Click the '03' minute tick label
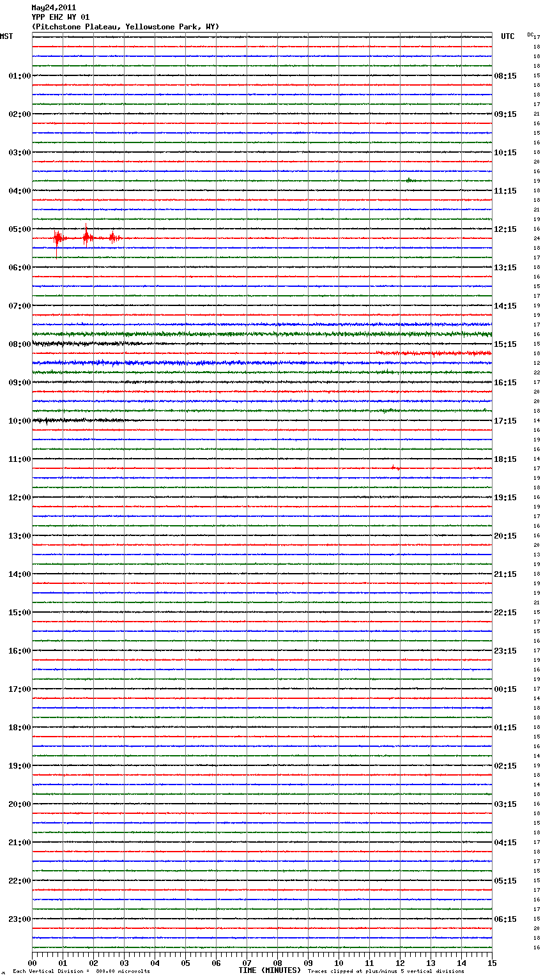 [124, 963]
